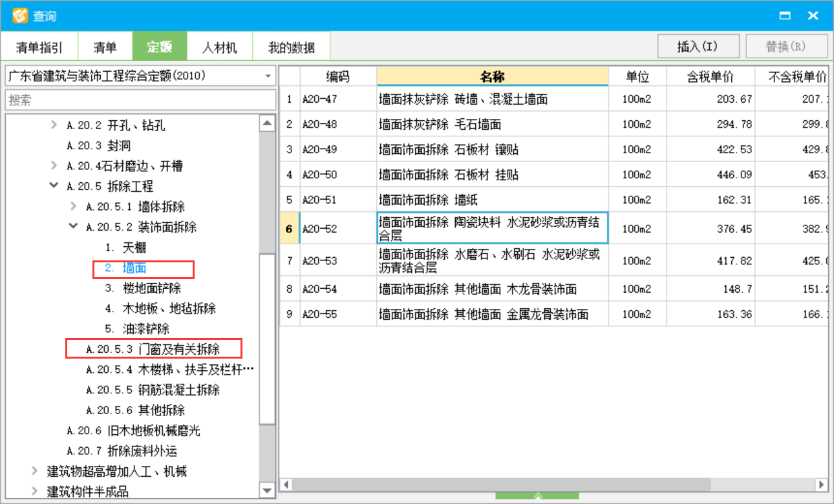Collapse the A.20.5 拆除工程 node
This screenshot has height=504, width=834.
[x=54, y=186]
